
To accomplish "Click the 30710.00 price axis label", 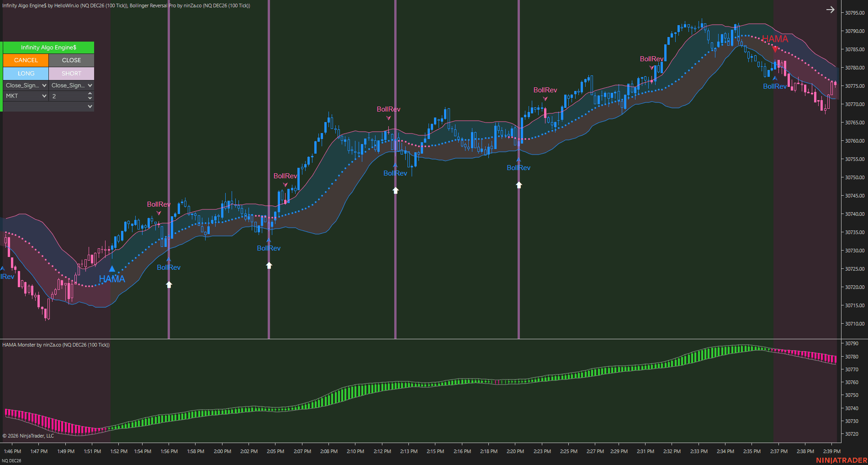I will [854, 324].
